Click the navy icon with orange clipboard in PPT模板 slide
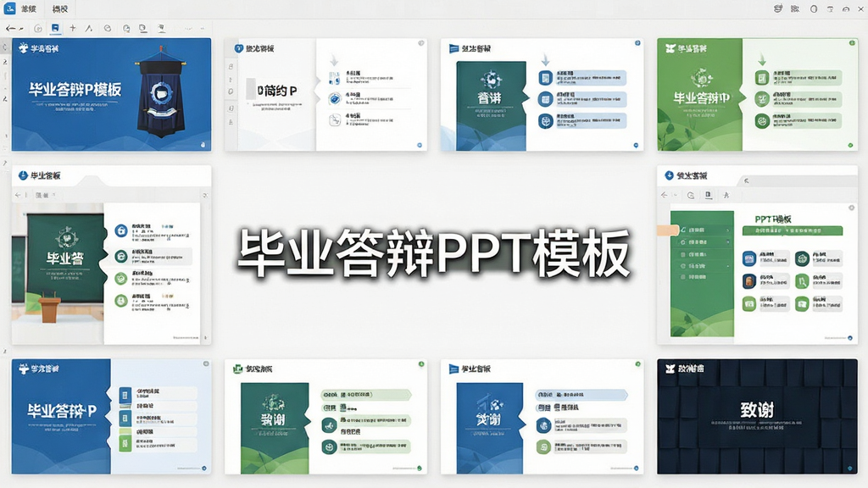Image resolution: width=868 pixels, height=488 pixels. tap(749, 281)
